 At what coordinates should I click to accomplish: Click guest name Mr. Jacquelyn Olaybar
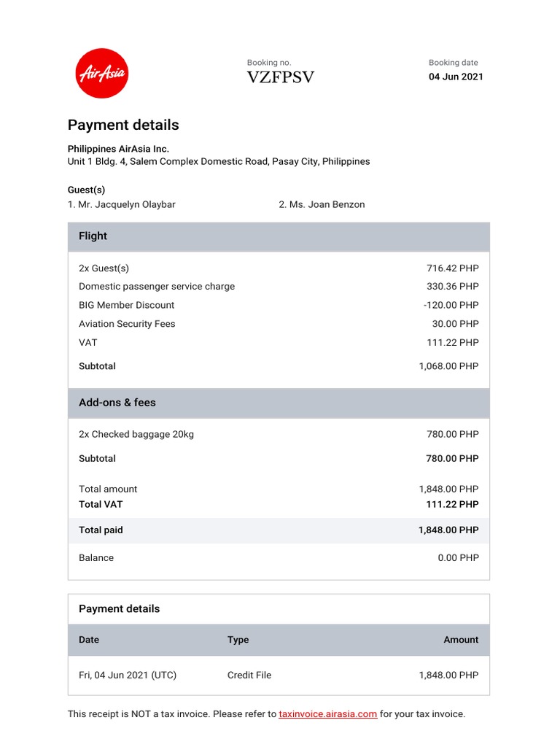[x=122, y=204]
